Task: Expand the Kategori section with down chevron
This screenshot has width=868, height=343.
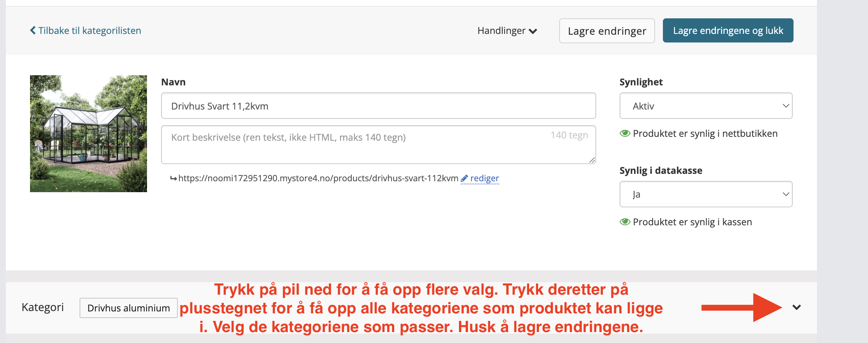Action: pyautogui.click(x=797, y=307)
